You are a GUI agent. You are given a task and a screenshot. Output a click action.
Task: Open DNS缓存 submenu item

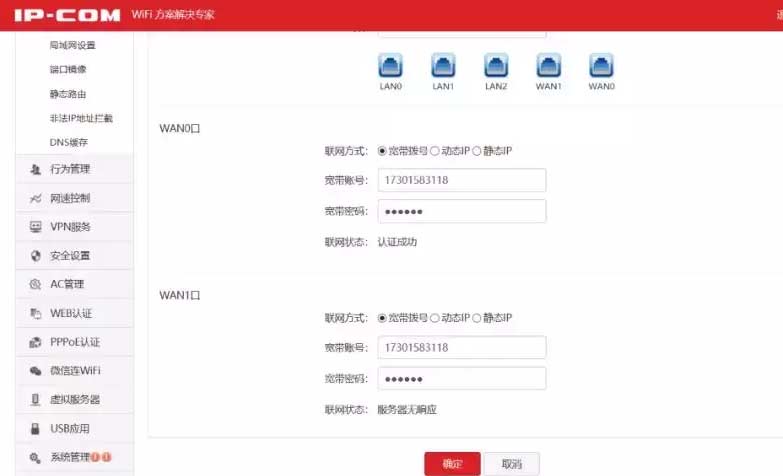(x=69, y=142)
